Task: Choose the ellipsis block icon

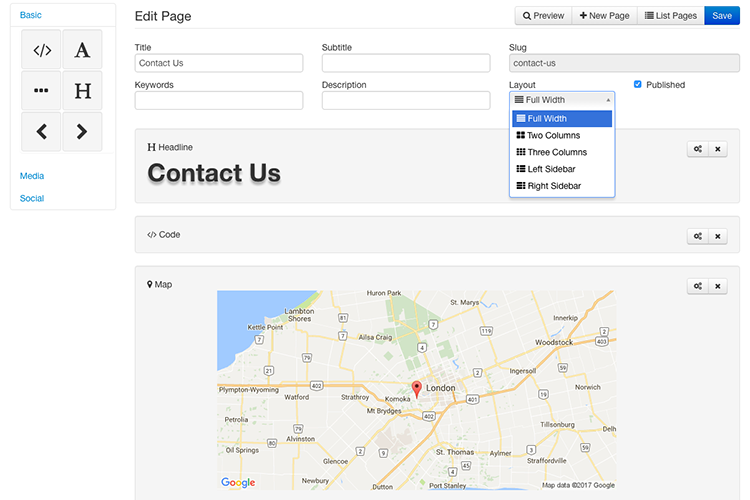Action: pyautogui.click(x=41, y=91)
